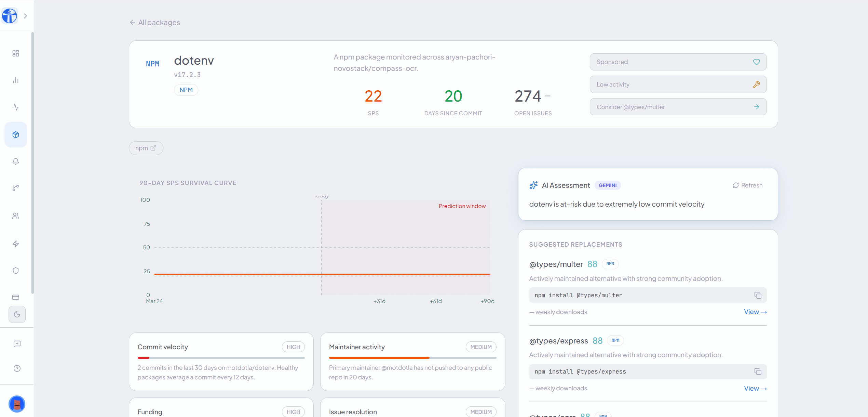Click the GEMINI badge in the AI Assessment card

pos(608,185)
